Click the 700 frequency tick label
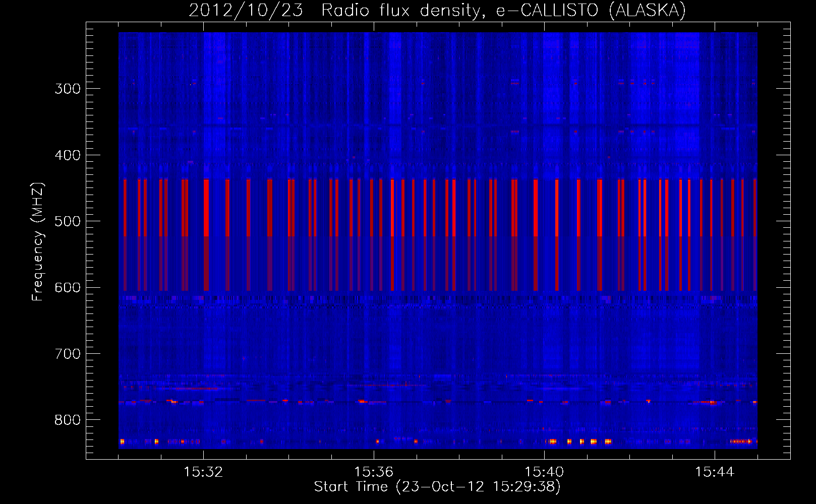This screenshot has width=816, height=504. click(68, 354)
